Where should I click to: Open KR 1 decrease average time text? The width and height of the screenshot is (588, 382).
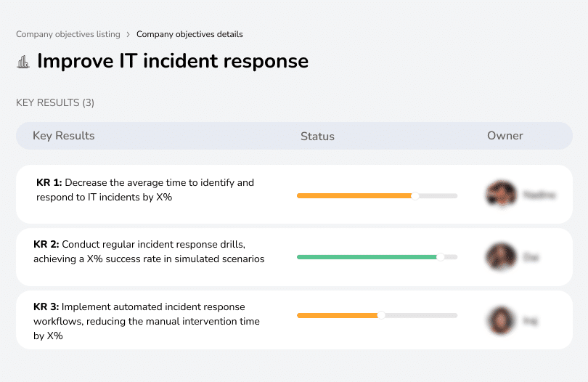(145, 190)
